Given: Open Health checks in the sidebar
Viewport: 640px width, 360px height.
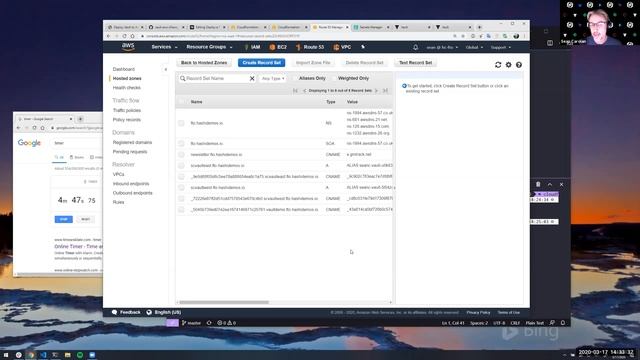Looking at the screenshot, I should pos(127,88).
